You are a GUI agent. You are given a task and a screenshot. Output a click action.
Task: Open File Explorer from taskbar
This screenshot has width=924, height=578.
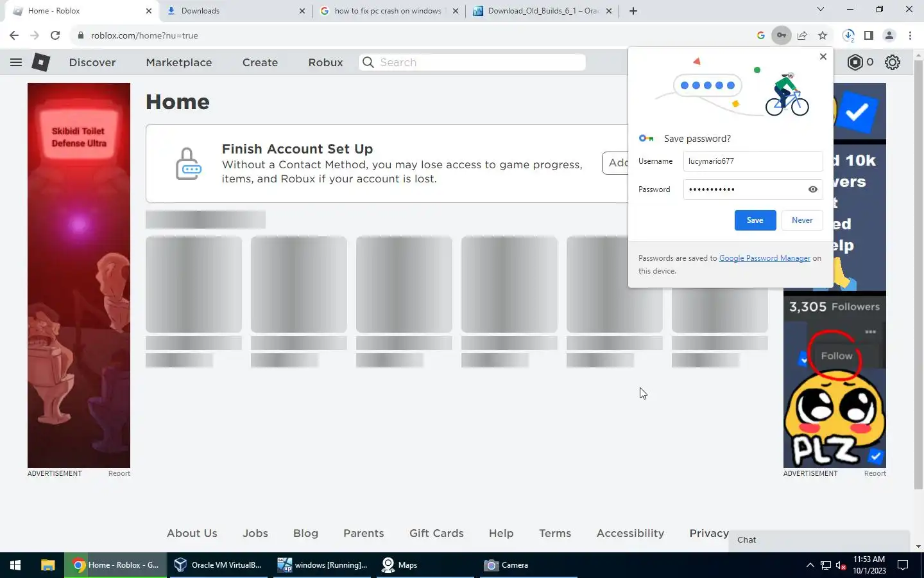coord(47,565)
